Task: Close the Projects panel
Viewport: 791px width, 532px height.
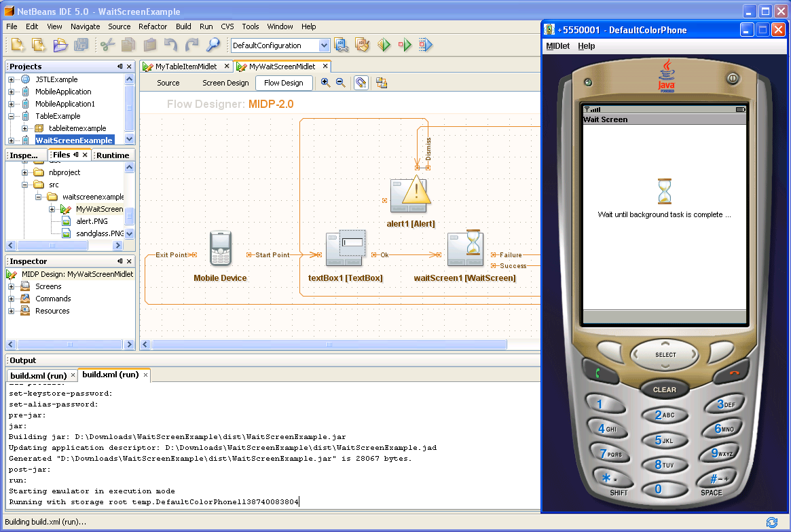Action: 129,66
